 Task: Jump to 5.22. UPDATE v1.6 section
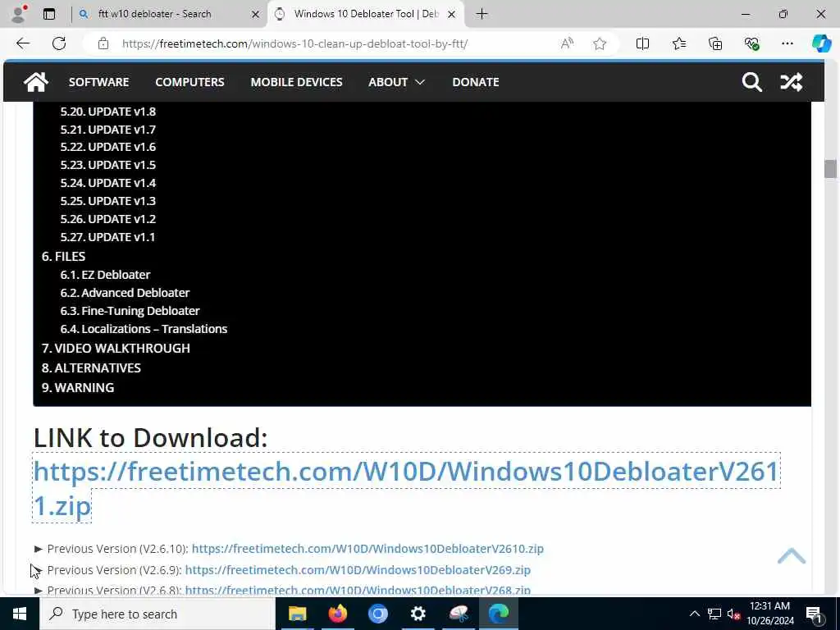tap(108, 147)
